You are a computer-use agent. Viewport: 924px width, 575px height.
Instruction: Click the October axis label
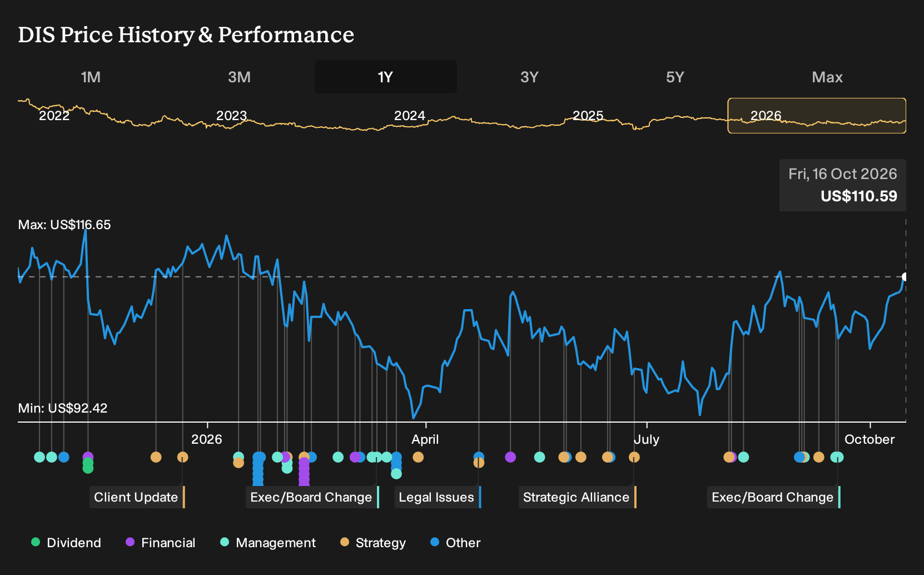tap(870, 439)
